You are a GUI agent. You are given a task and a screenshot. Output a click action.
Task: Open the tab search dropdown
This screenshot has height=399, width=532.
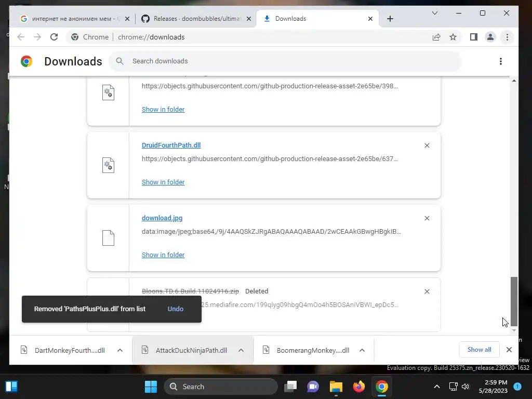435,13
